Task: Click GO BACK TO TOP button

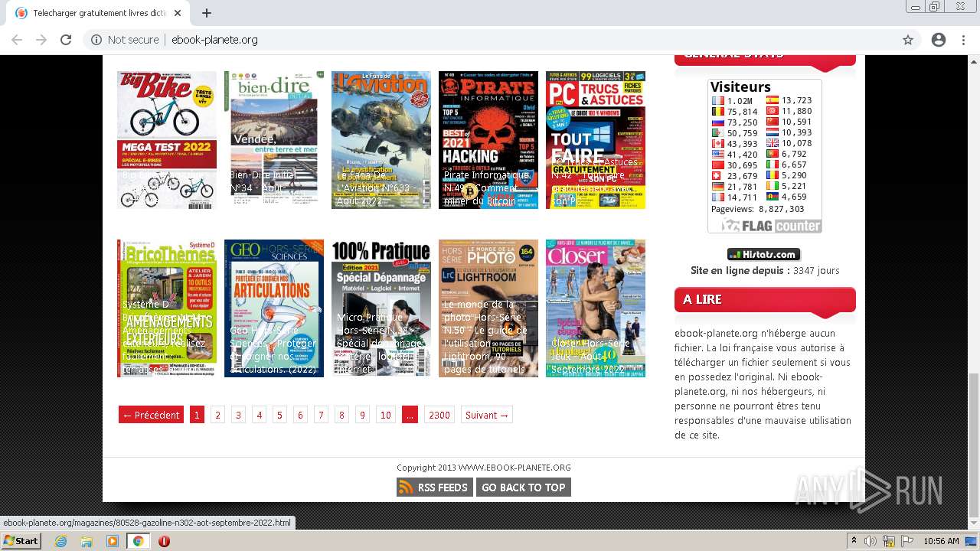Action: pos(523,487)
